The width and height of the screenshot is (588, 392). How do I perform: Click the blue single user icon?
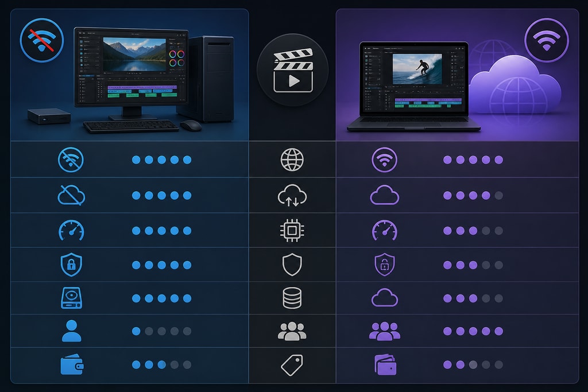click(71, 331)
